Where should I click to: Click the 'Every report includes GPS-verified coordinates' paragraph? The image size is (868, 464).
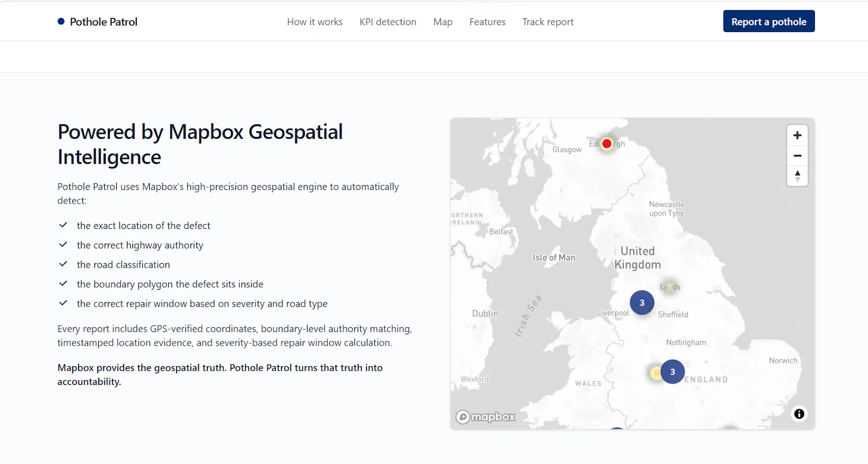234,335
